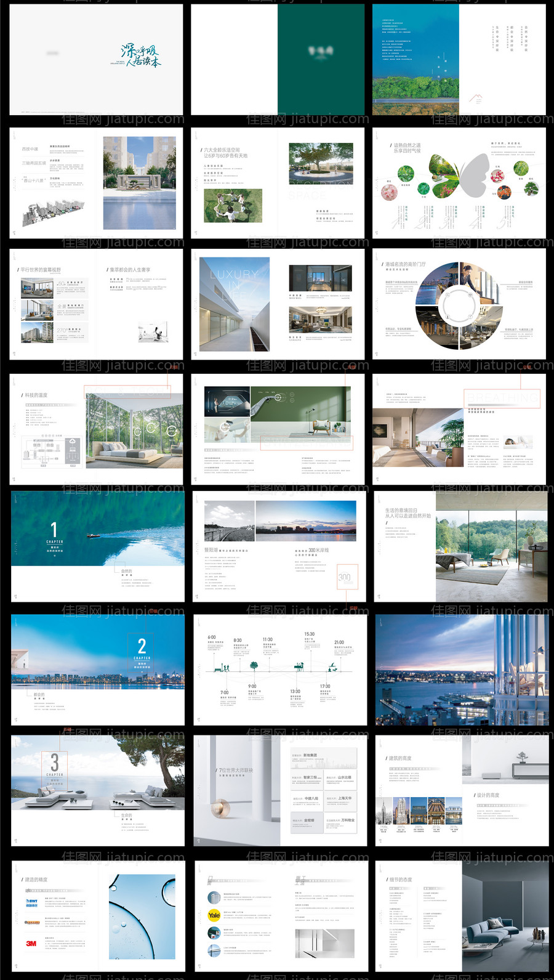Click the Yale logo icon

coord(214,915)
